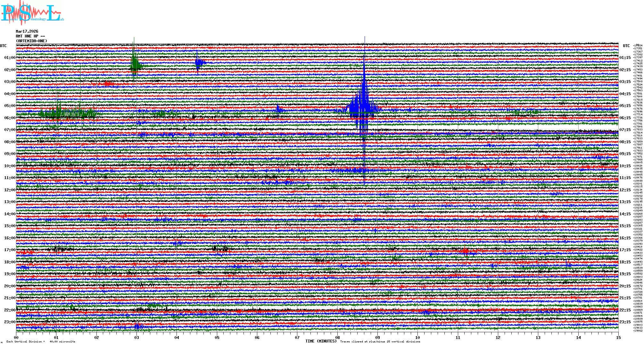This screenshot has width=644, height=346.
Task: Click the green seismic burst near minute 03
Action: click(x=135, y=63)
